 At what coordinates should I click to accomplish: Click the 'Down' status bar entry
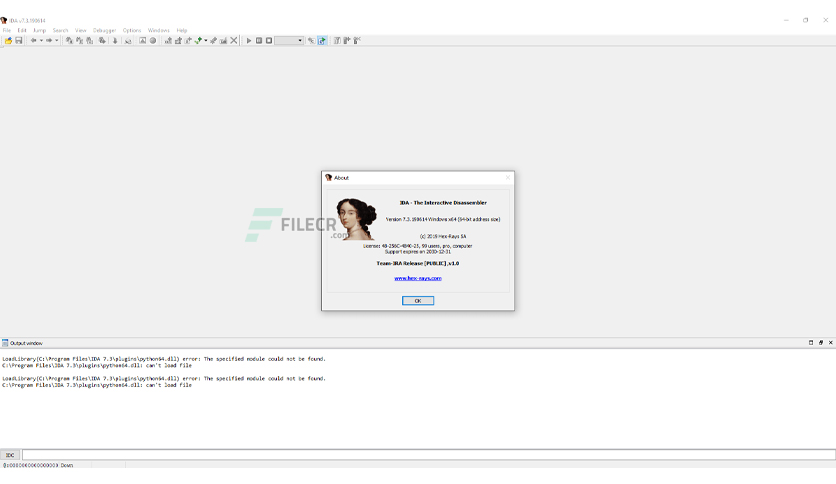pos(67,465)
